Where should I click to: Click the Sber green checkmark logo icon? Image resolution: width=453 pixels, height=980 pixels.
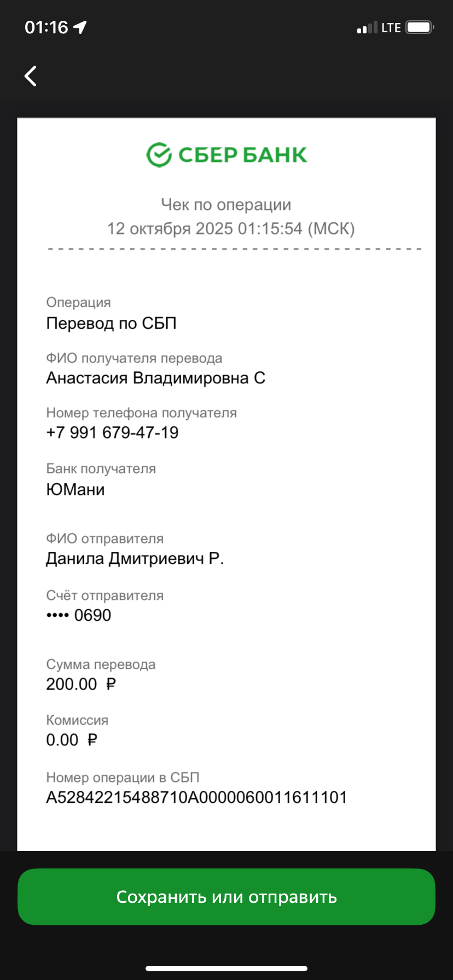pos(159,155)
